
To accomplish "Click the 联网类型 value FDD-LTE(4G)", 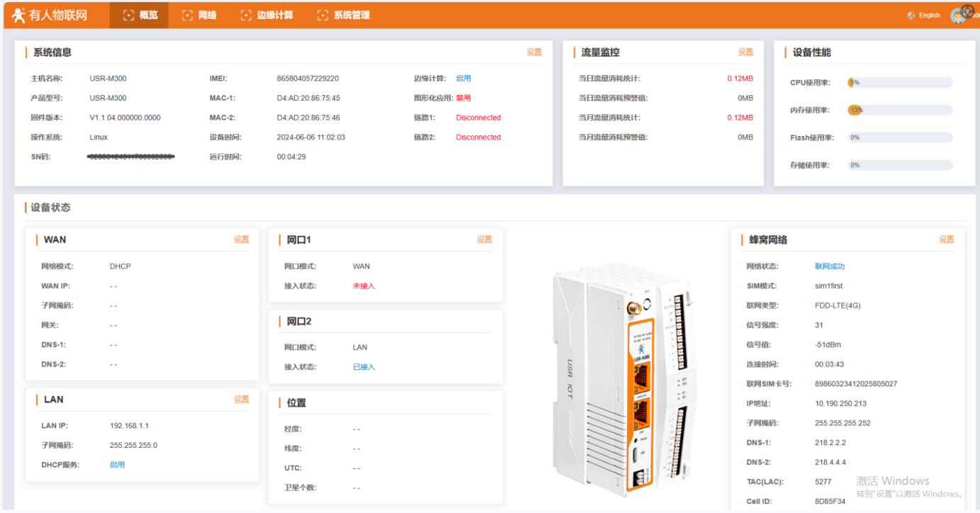I will coord(838,305).
